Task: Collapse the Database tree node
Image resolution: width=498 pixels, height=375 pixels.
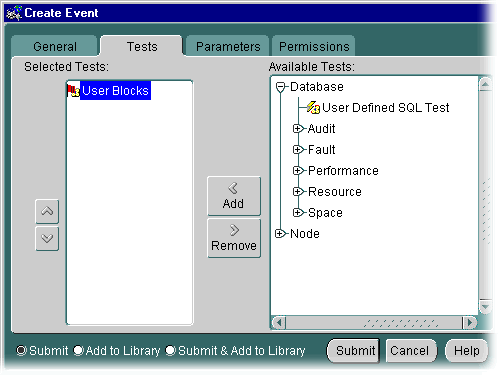Action: pos(280,87)
